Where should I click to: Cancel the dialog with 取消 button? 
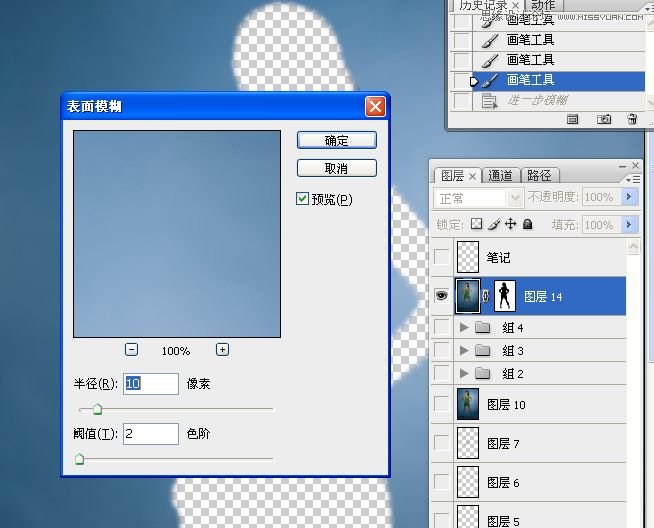point(337,168)
